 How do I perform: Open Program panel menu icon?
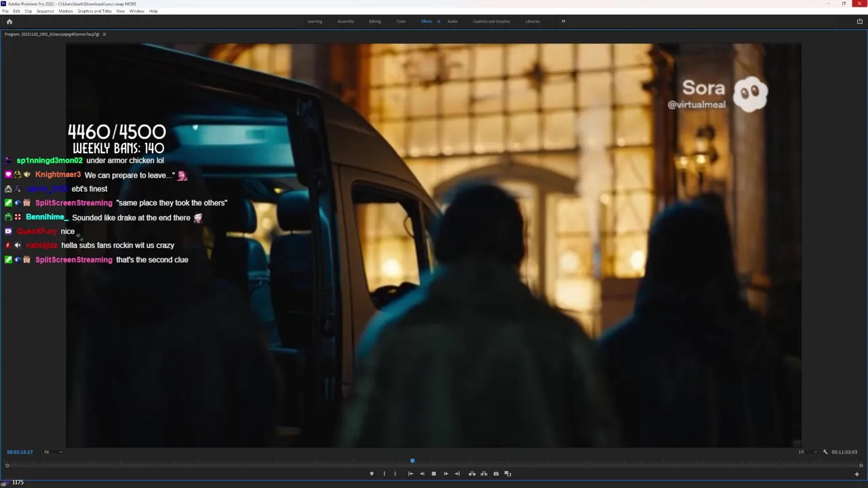(x=104, y=34)
